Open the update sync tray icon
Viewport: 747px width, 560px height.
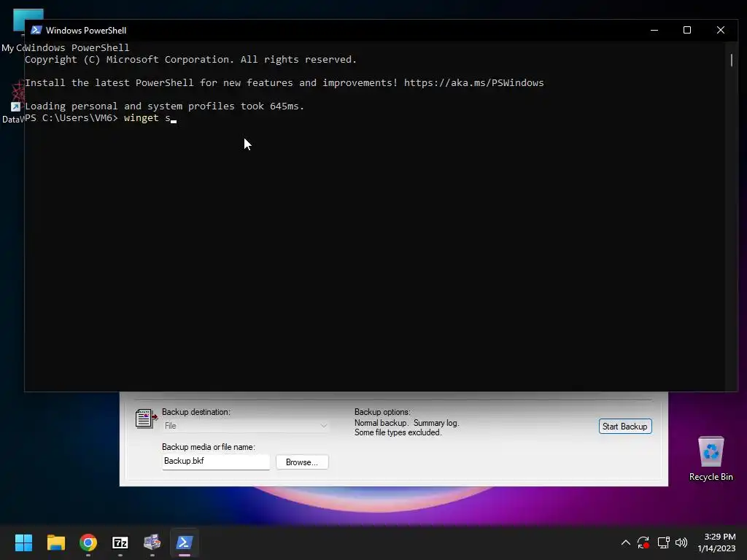tap(643, 542)
